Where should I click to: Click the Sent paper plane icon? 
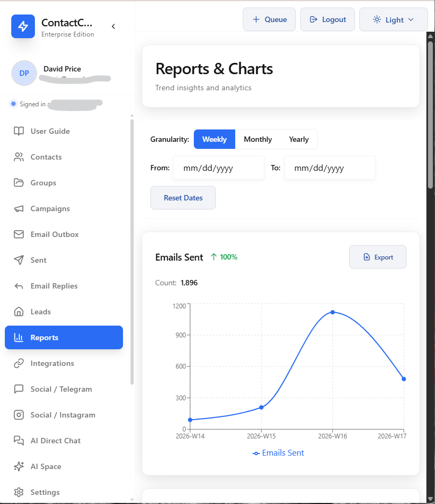(19, 260)
